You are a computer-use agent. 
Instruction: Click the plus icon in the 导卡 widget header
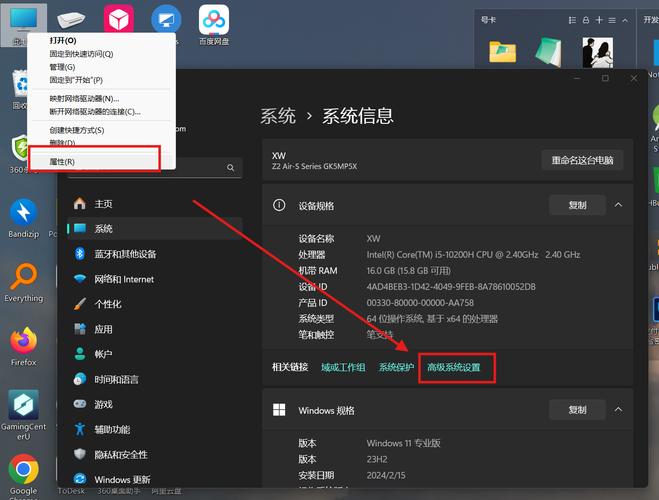point(599,20)
